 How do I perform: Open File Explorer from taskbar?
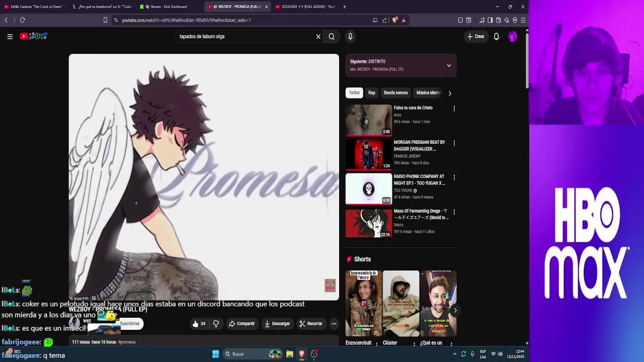(290, 354)
